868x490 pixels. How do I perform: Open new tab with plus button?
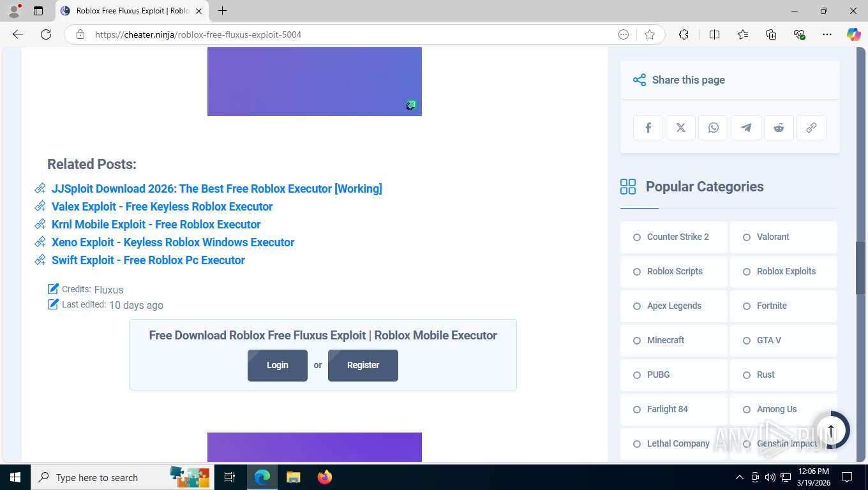tap(222, 11)
